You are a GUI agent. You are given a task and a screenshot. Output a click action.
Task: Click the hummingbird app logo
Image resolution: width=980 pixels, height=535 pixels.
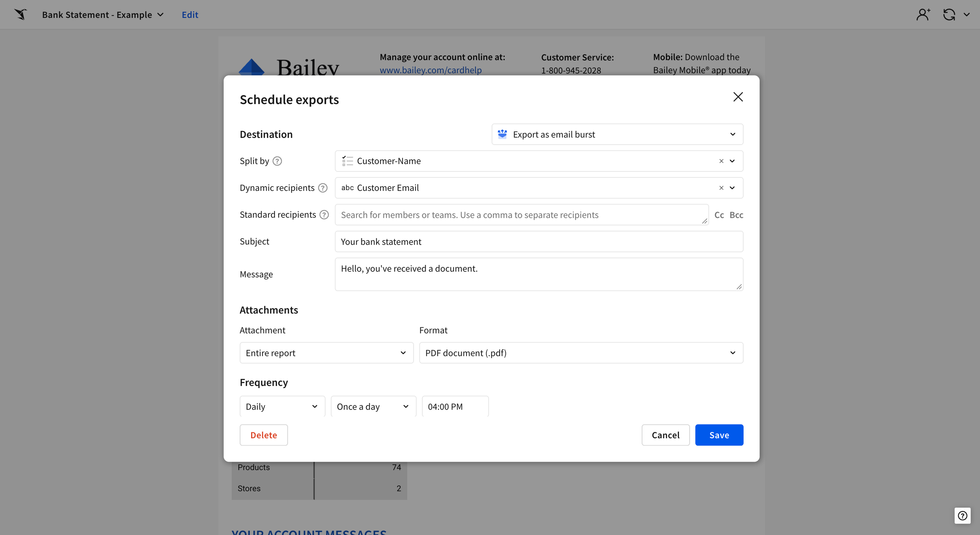20,15
